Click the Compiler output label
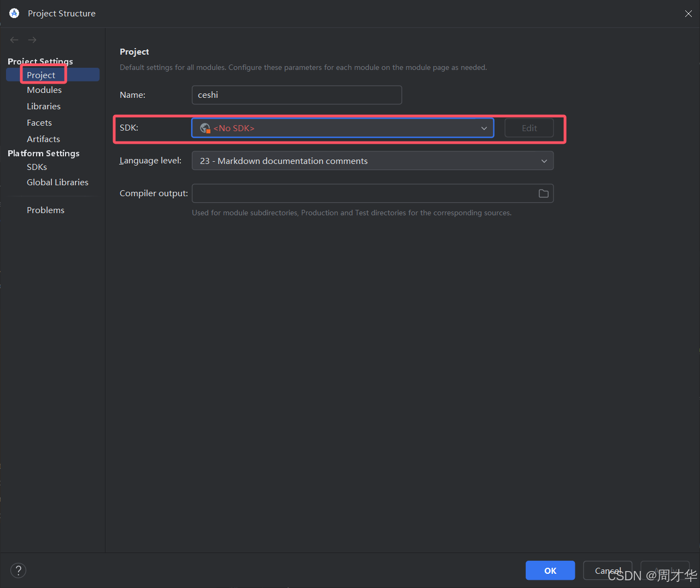700x588 pixels. pyautogui.click(x=154, y=193)
